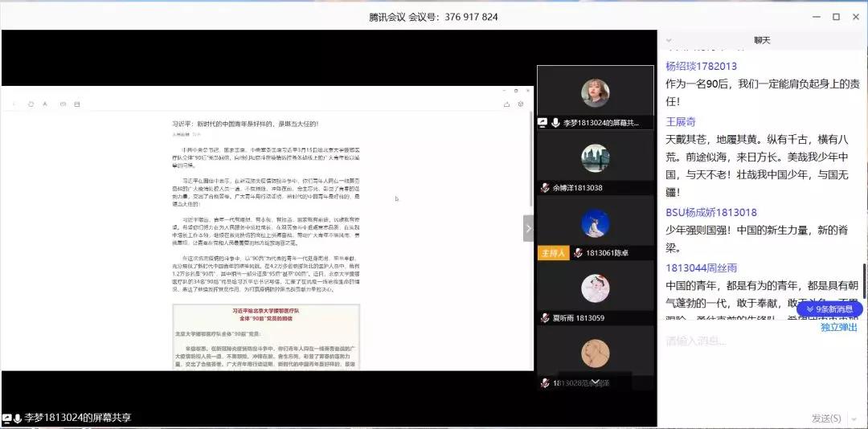Viewport: 868px width, 429px height.
Task: Pop out the chat via 独立弹出
Action: click(x=838, y=327)
